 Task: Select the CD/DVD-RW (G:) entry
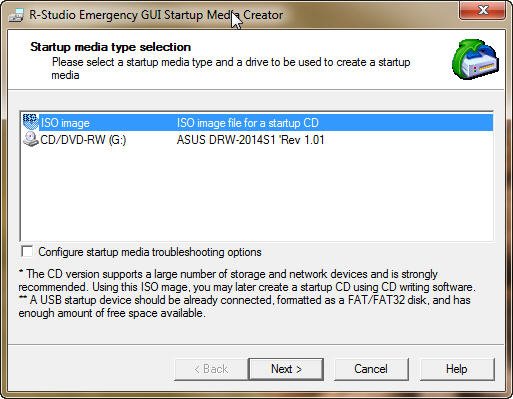[x=257, y=139]
